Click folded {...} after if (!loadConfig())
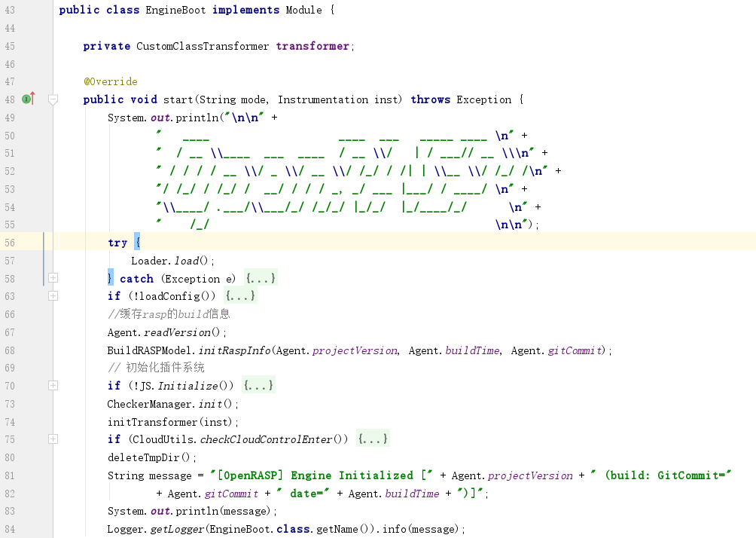This screenshot has height=538, width=756. coord(241,296)
